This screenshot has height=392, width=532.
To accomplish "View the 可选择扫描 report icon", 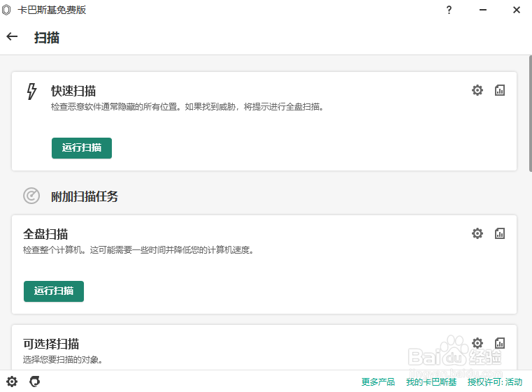I will (499, 343).
